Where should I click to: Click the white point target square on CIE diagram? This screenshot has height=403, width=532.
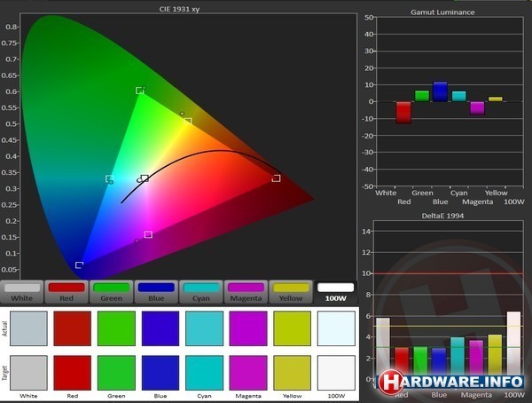[x=145, y=178]
